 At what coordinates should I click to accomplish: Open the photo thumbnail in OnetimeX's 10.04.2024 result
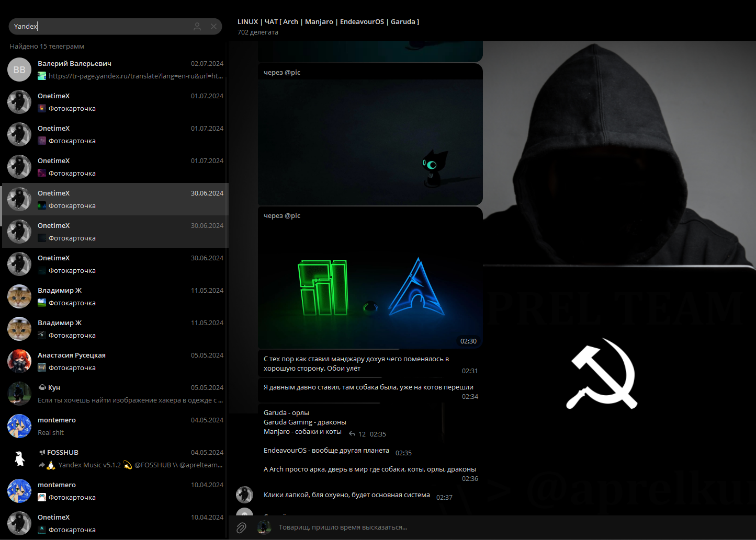42,530
